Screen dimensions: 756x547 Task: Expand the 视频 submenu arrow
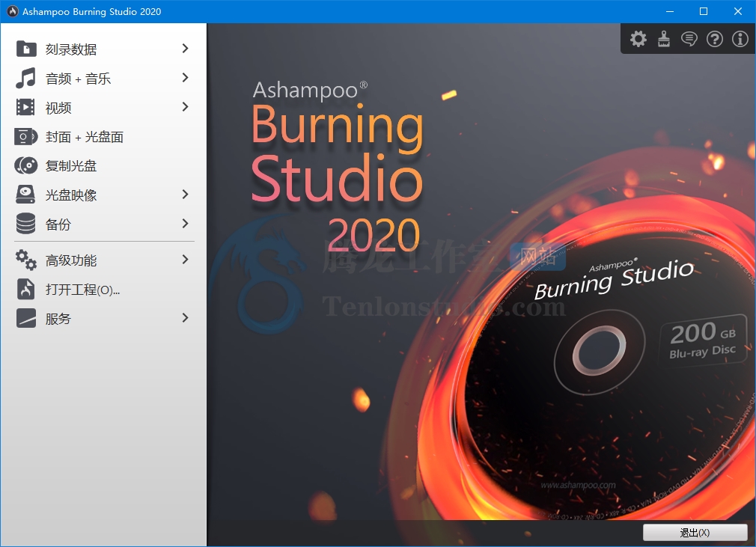point(185,107)
